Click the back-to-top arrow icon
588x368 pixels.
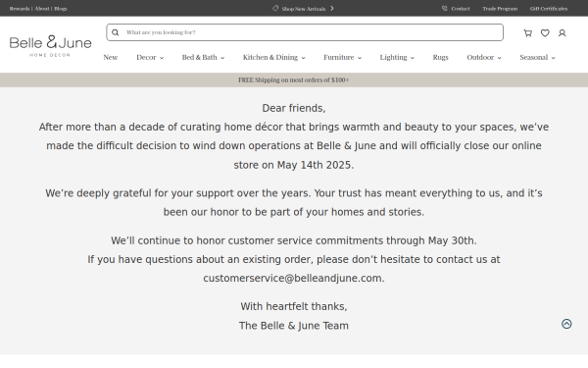(566, 324)
